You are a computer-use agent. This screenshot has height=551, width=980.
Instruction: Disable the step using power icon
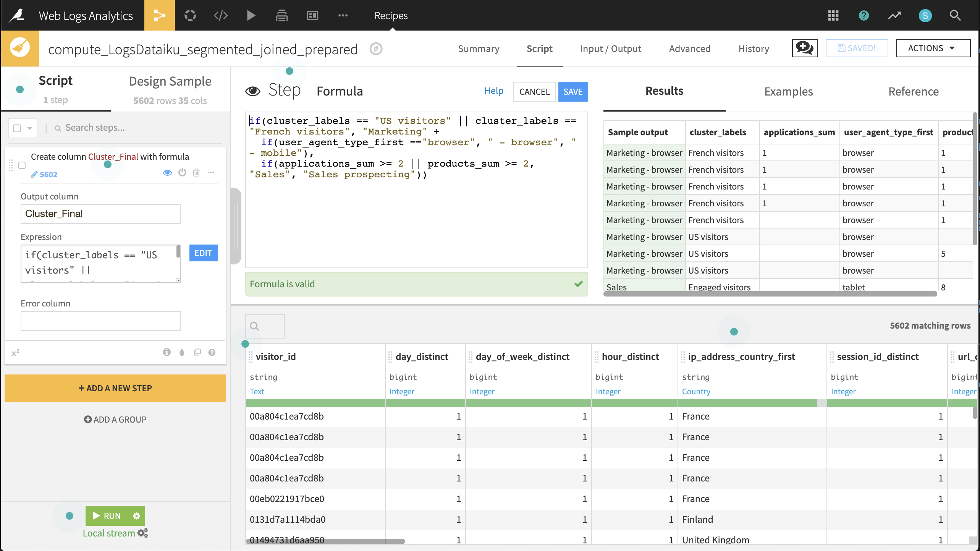click(182, 173)
